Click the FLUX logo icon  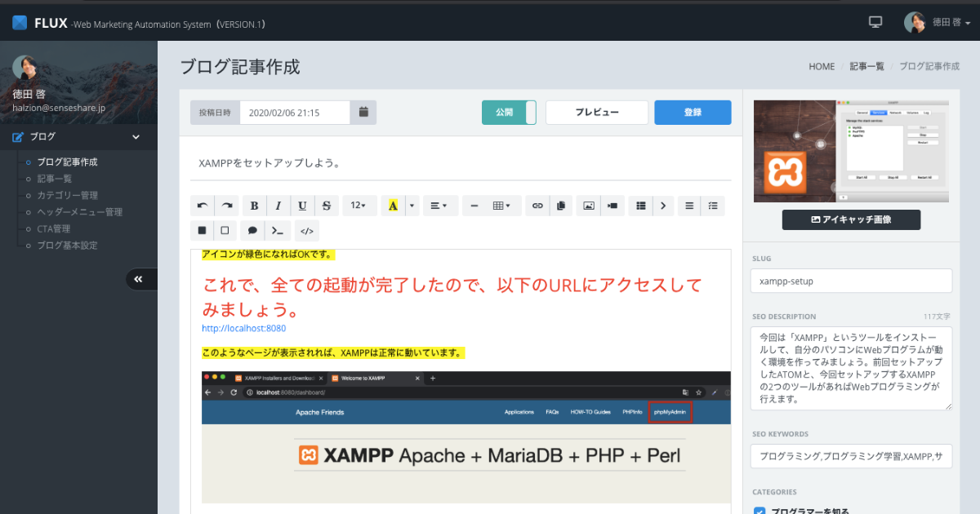20,23
